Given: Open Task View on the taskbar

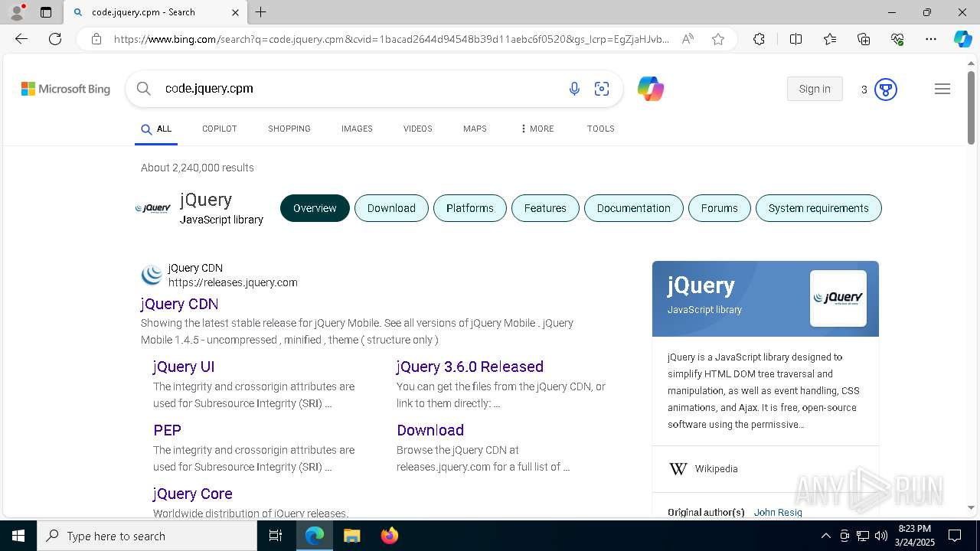Looking at the screenshot, I should [x=276, y=536].
